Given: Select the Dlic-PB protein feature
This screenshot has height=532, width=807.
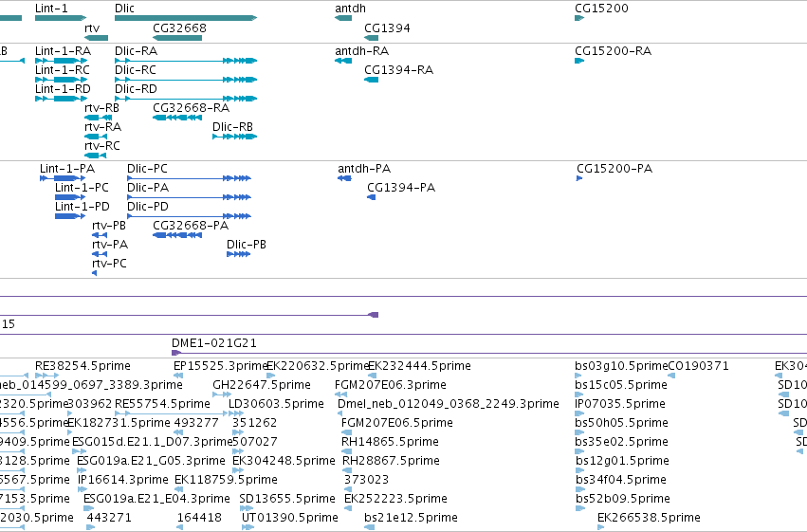Looking at the screenshot, I should point(238,254).
